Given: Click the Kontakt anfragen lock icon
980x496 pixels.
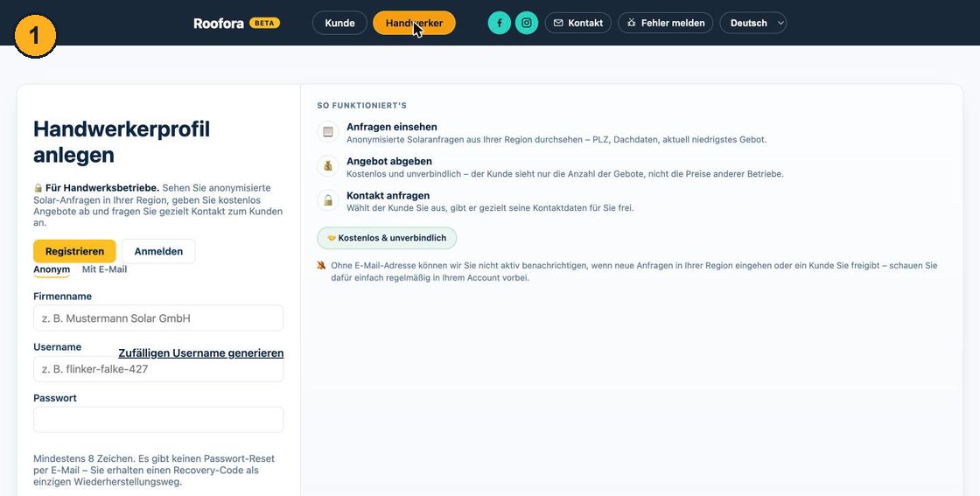Looking at the screenshot, I should (x=327, y=200).
